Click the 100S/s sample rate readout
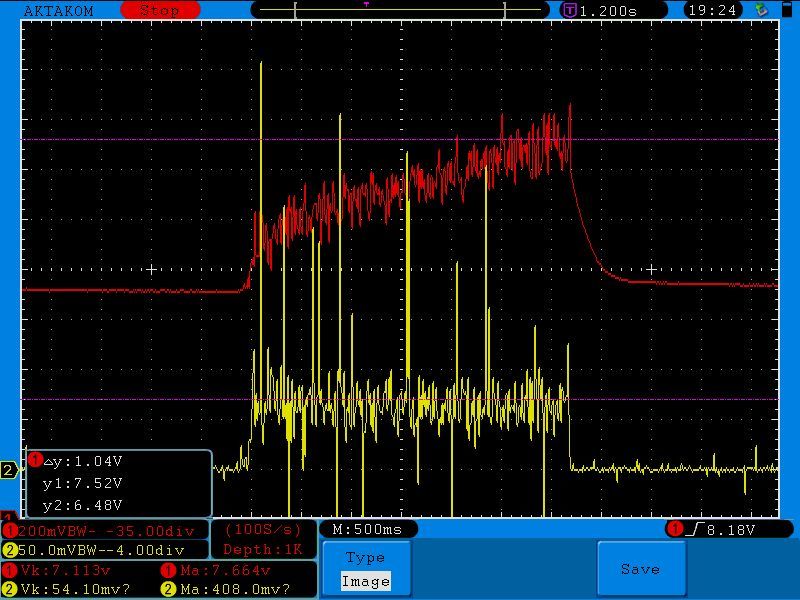This screenshot has width=800, height=600. (x=263, y=530)
